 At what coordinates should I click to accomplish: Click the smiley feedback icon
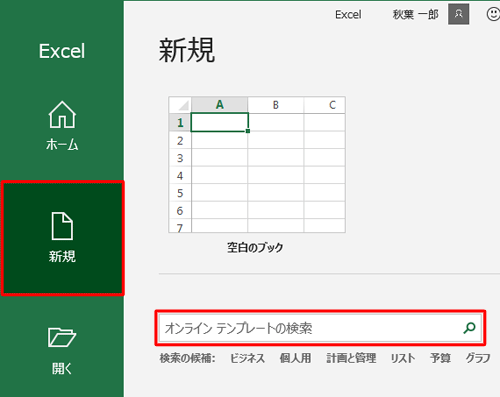point(493,14)
